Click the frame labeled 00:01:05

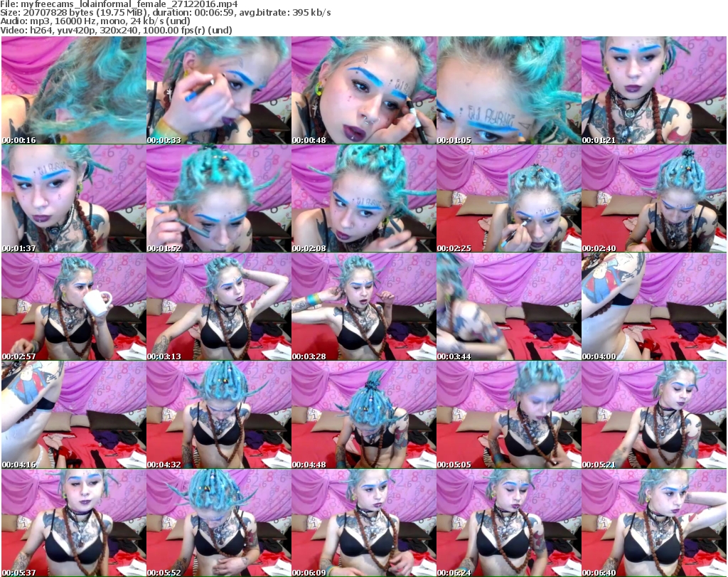(x=509, y=90)
